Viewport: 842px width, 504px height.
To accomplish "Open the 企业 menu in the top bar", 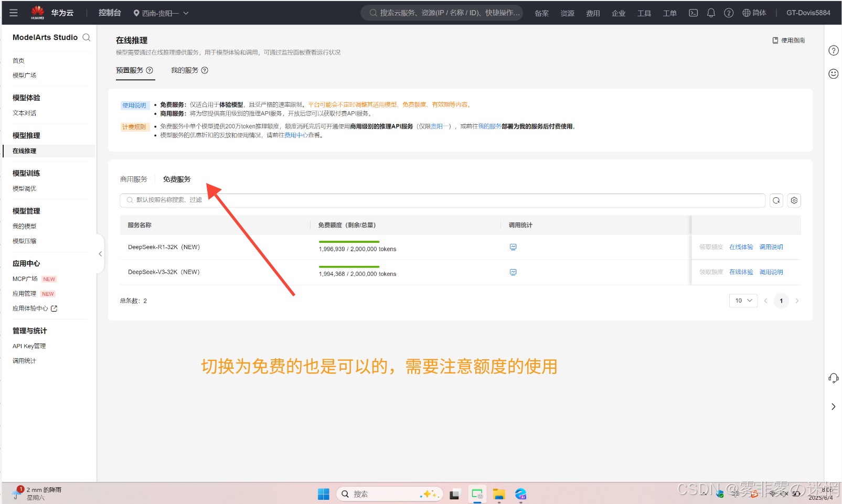I will pyautogui.click(x=619, y=13).
